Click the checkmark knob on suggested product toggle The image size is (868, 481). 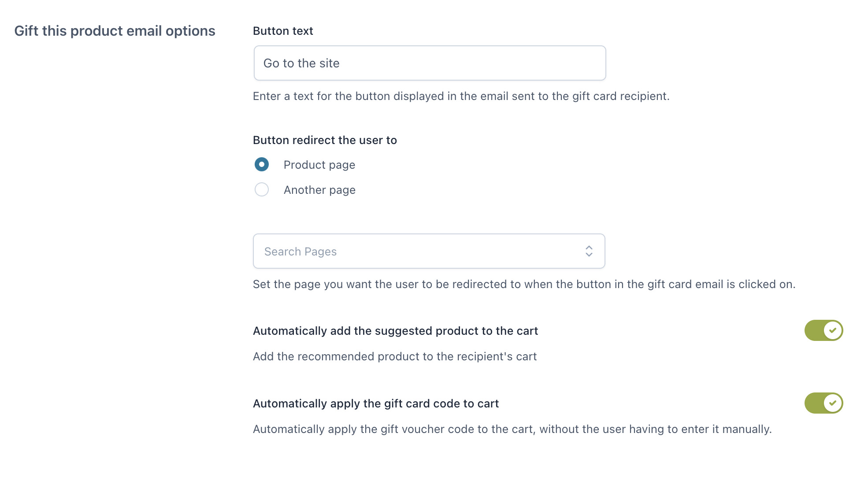[x=832, y=330]
